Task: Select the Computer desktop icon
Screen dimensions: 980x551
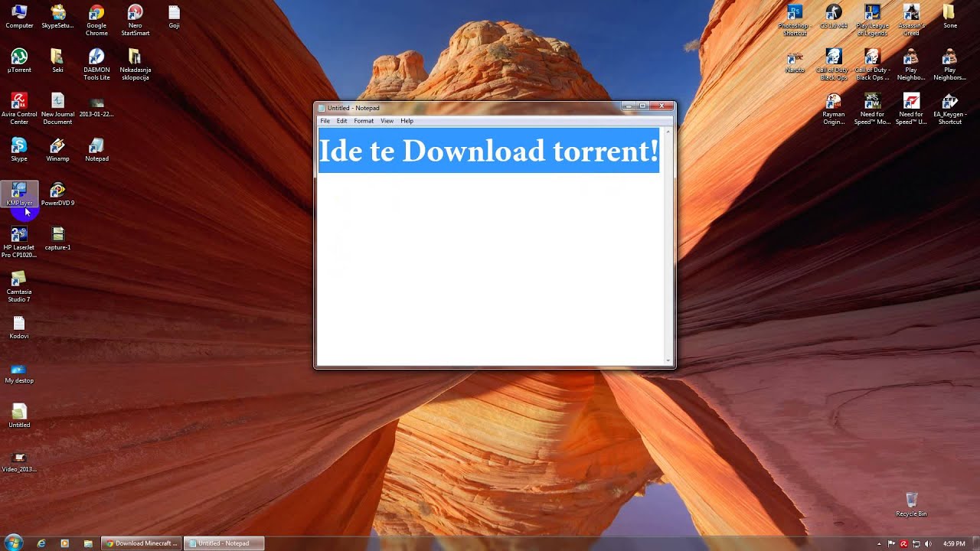Action: 19,17
